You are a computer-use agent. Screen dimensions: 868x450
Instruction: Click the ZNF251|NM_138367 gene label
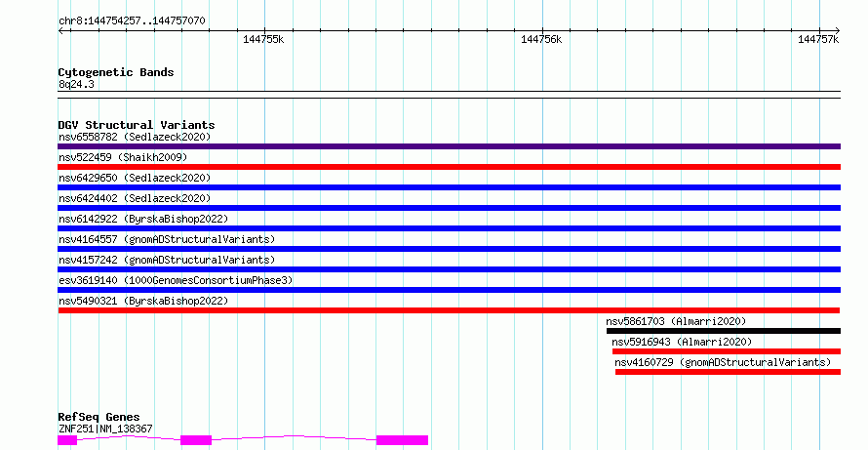pyautogui.click(x=105, y=429)
